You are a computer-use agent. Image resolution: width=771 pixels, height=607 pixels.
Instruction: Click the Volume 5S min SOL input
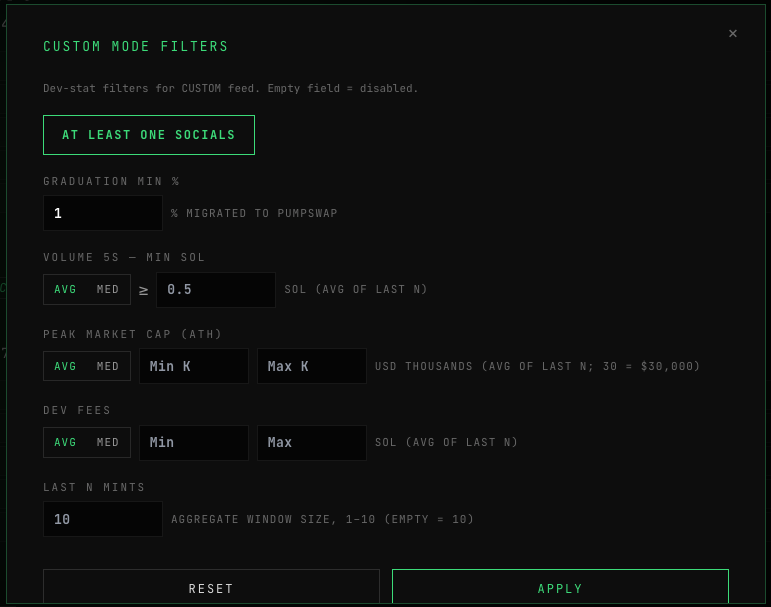coord(216,290)
